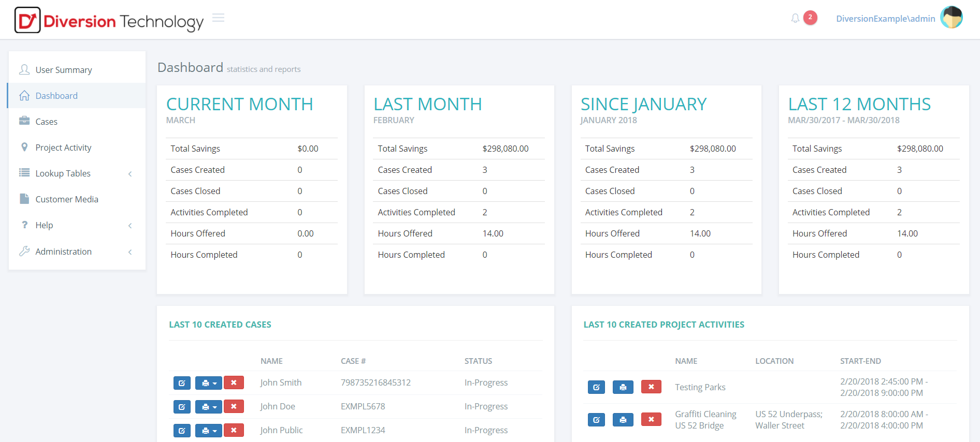Click the admin user avatar
The height and width of the screenshot is (442, 980).
(951, 18)
